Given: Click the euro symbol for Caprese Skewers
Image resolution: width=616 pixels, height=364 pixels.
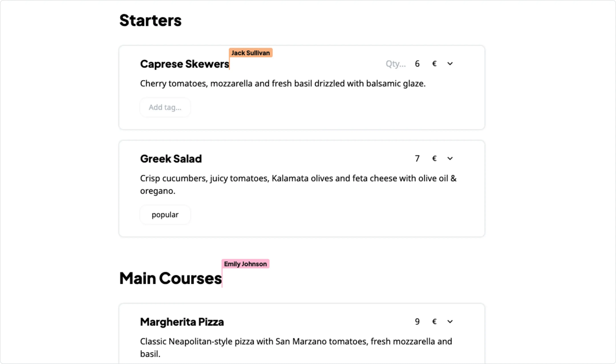Looking at the screenshot, I should (x=434, y=64).
